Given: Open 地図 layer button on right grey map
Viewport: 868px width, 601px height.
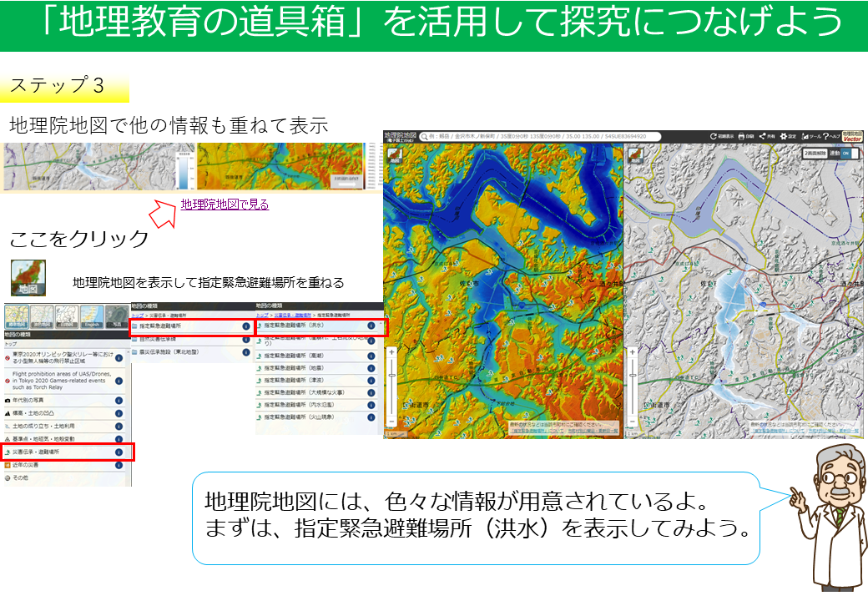Looking at the screenshot, I should point(635,155).
